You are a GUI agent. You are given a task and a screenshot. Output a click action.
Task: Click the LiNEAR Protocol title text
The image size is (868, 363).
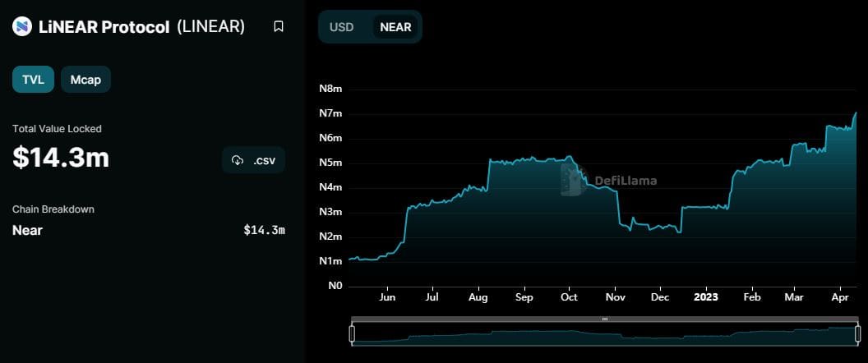104,27
